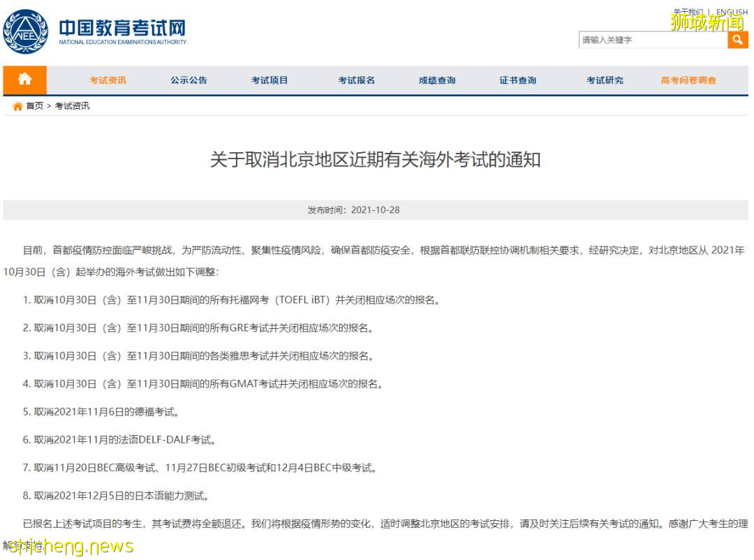Image resolution: width=754 pixels, height=560 pixels.
Task: Select 成绩查询 to check scores
Action: (x=436, y=80)
